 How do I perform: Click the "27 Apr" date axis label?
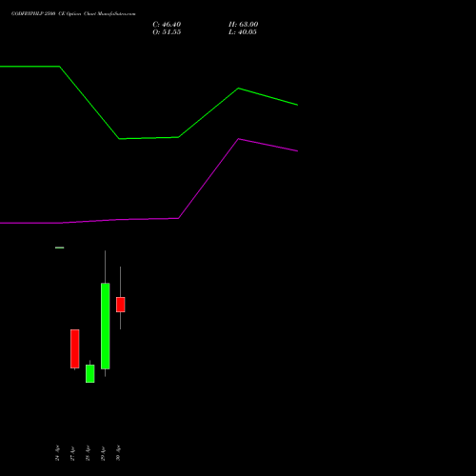click(x=72, y=453)
